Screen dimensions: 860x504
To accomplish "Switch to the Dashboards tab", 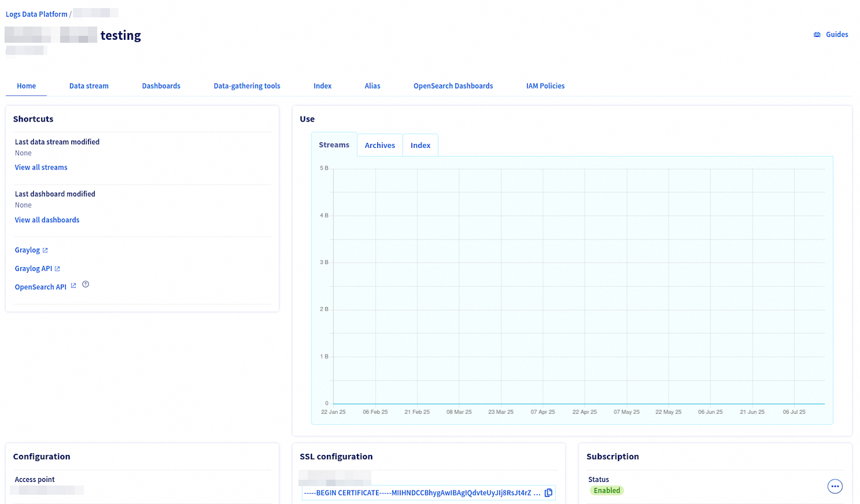I will click(x=161, y=86).
